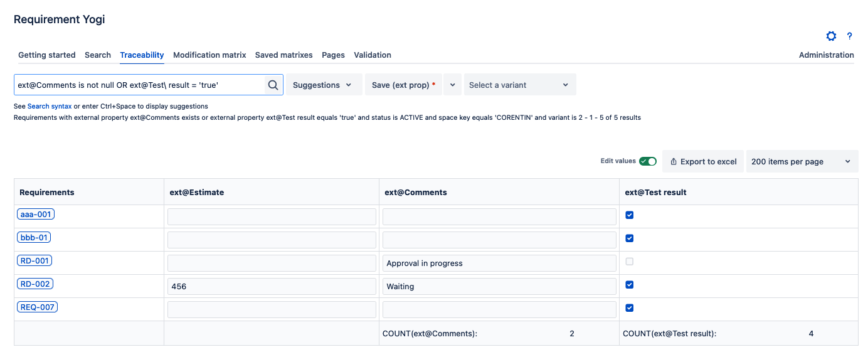Expand the arrow next to Save button
This screenshot has height=362, width=868.
coord(452,85)
